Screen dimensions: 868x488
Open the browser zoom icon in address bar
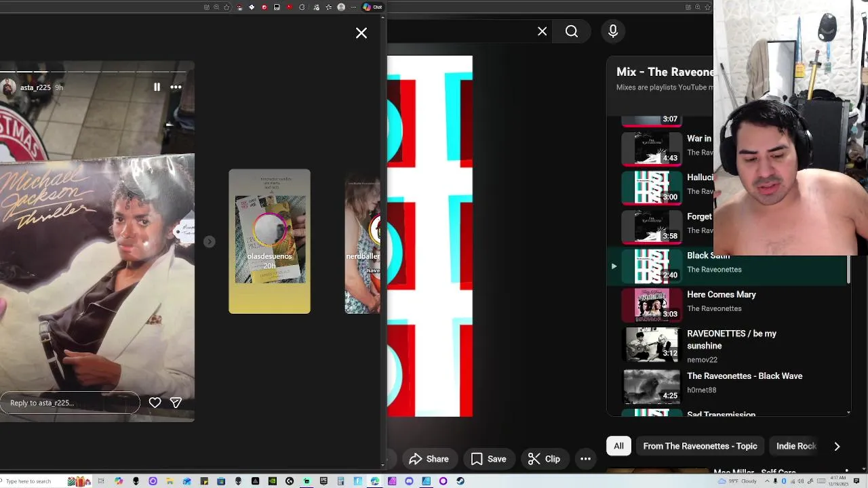[x=216, y=7]
